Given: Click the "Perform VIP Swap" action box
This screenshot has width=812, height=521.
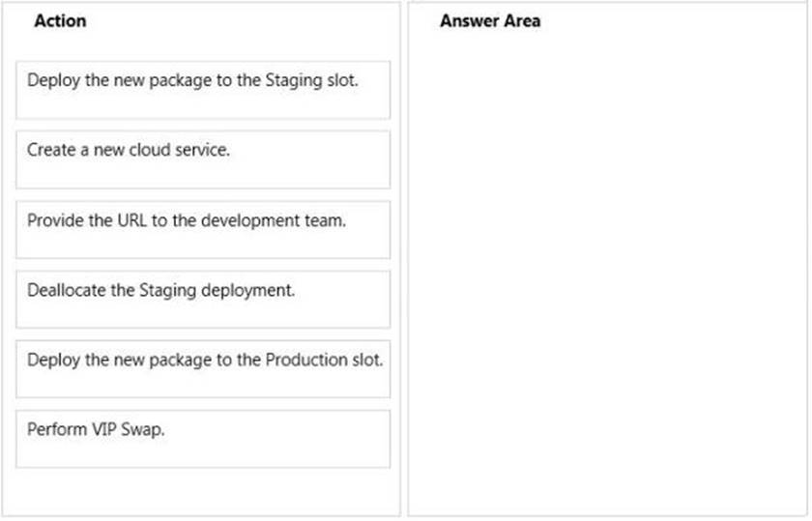Looking at the screenshot, I should click(x=203, y=439).
